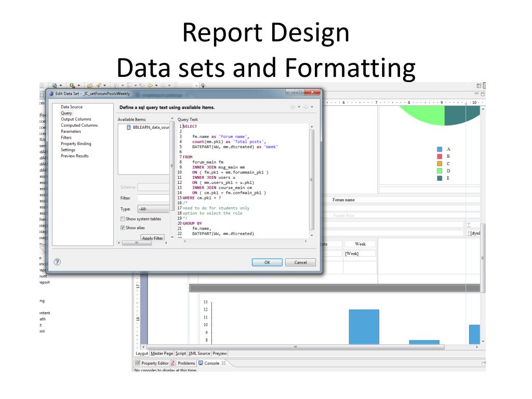Open the Filters page in the dialog
Image resolution: width=532 pixels, height=399 pixels.
[x=66, y=137]
